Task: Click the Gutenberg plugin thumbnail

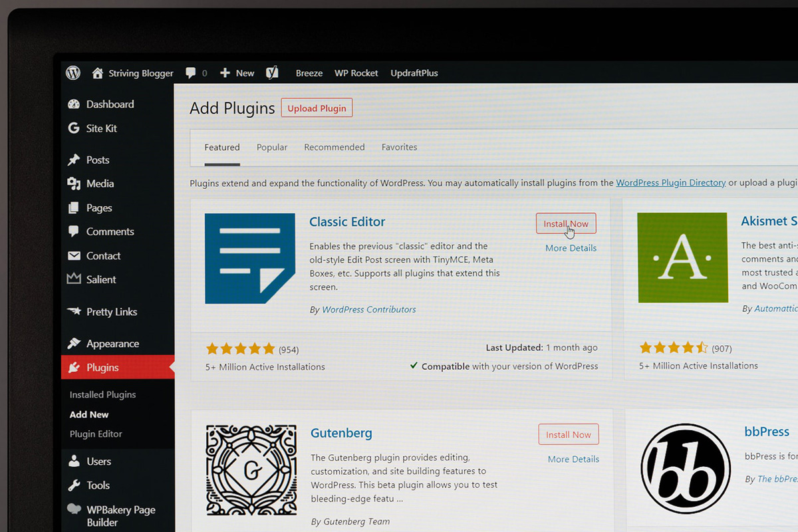Action: point(251,471)
